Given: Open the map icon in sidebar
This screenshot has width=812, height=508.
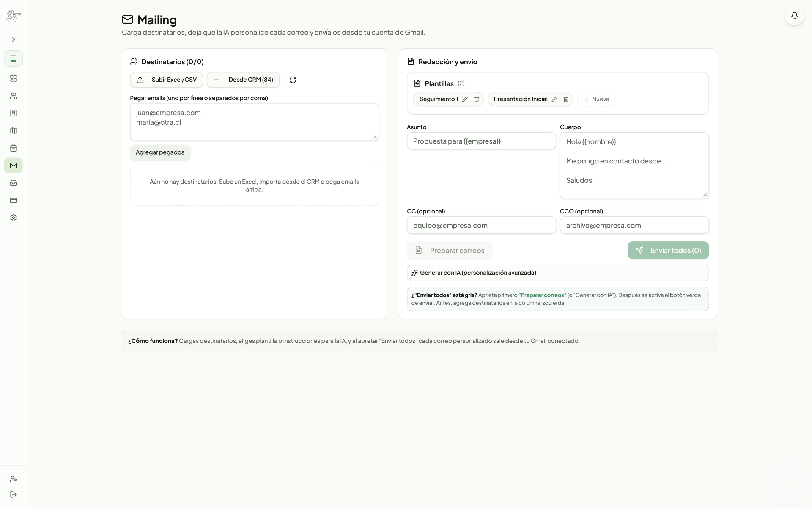Looking at the screenshot, I should tap(14, 130).
